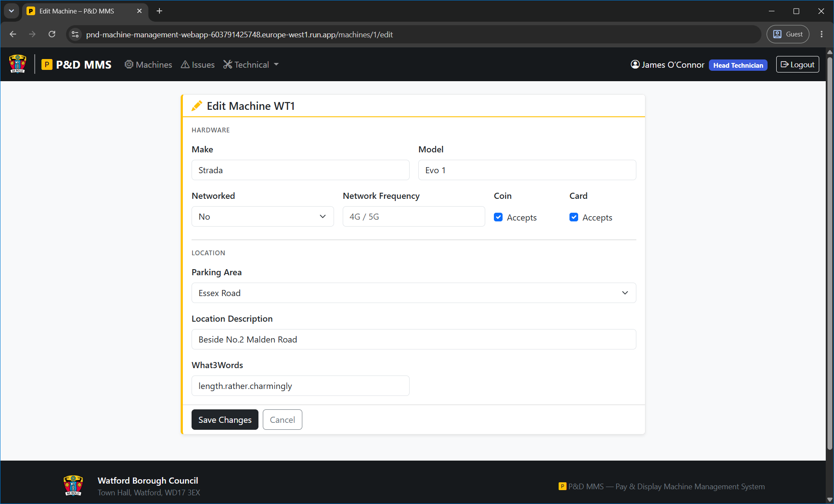Click the scrollbar down arrow
Viewport: 834px width, 504px height.
click(830, 499)
